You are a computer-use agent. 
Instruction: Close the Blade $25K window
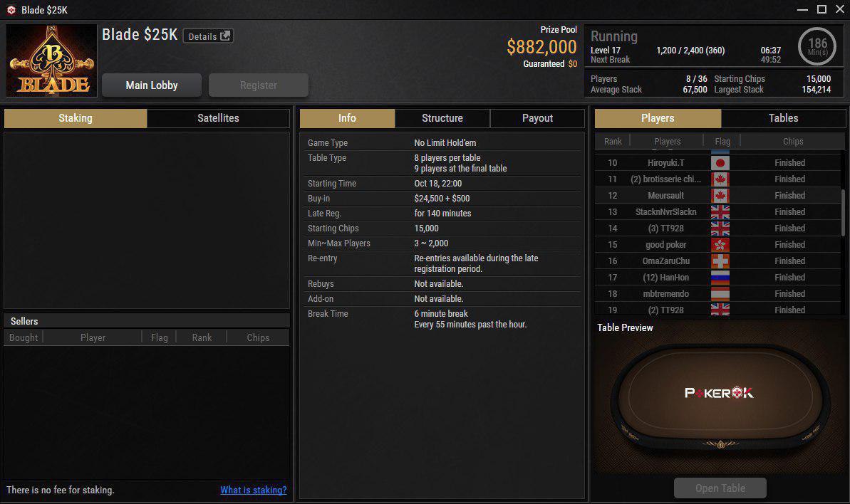tap(841, 10)
